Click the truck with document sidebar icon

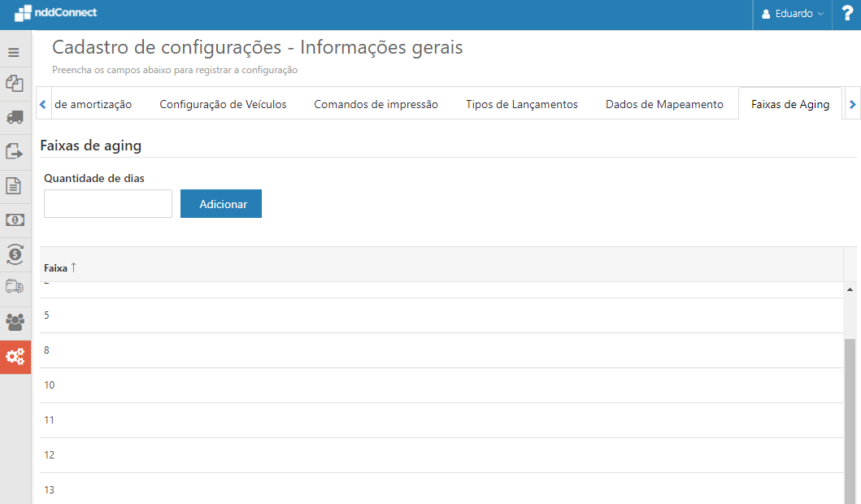pyautogui.click(x=14, y=288)
